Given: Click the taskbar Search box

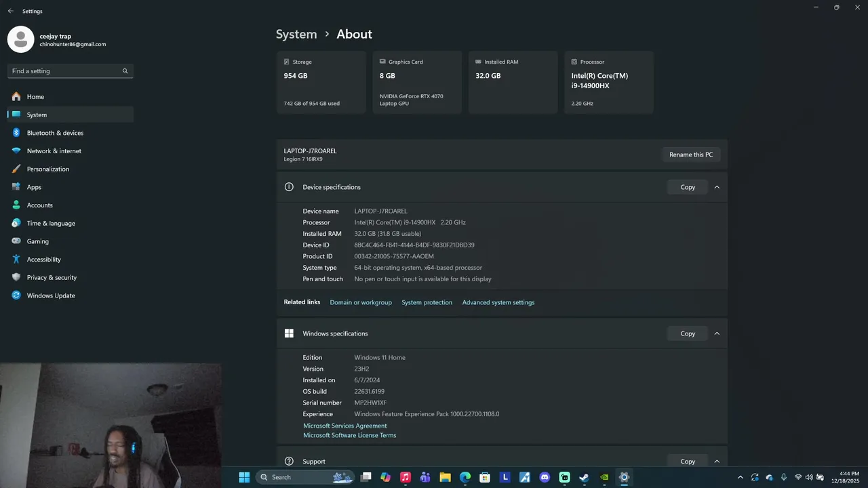Looking at the screenshot, I should (x=304, y=477).
